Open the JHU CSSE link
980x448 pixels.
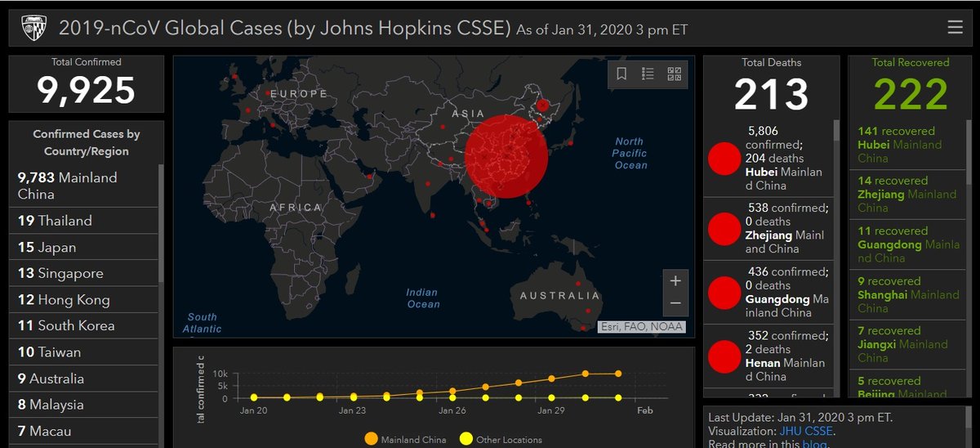tap(806, 431)
